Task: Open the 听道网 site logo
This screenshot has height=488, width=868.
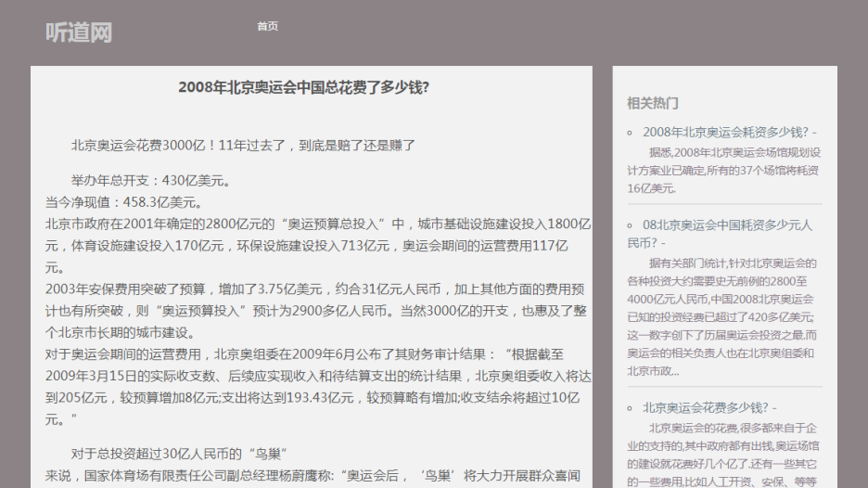Action: point(79,32)
